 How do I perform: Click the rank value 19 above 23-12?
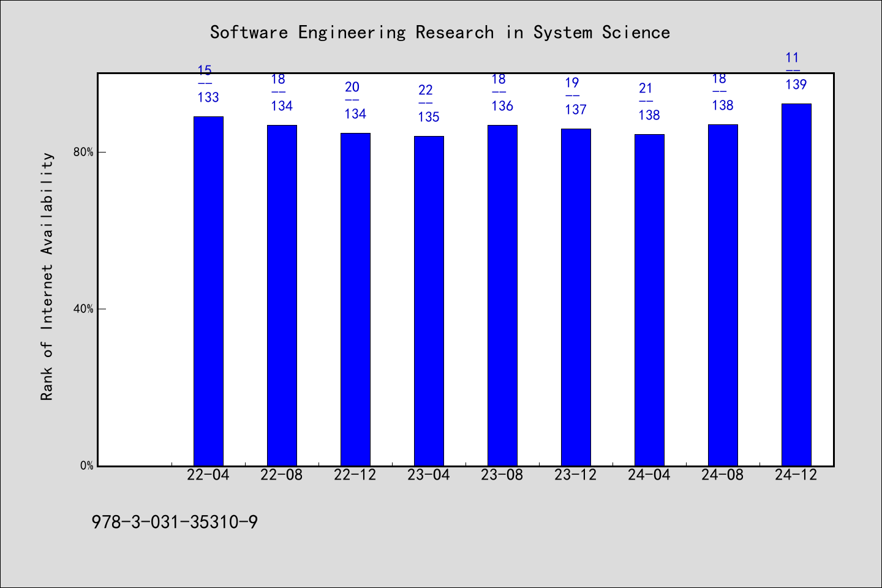point(572,83)
